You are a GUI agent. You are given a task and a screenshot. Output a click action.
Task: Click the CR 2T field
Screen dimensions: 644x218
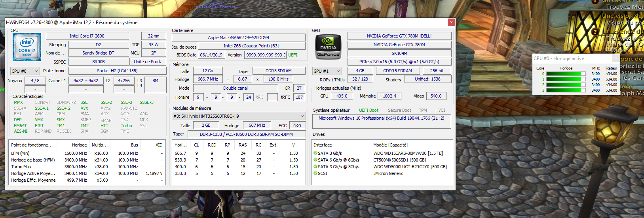pyautogui.click(x=299, y=88)
